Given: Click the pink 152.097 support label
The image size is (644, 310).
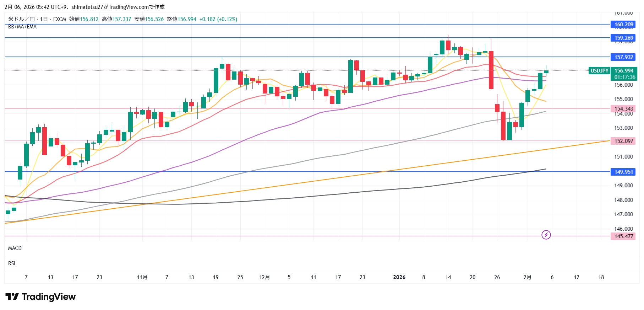Looking at the screenshot, I should point(623,141).
